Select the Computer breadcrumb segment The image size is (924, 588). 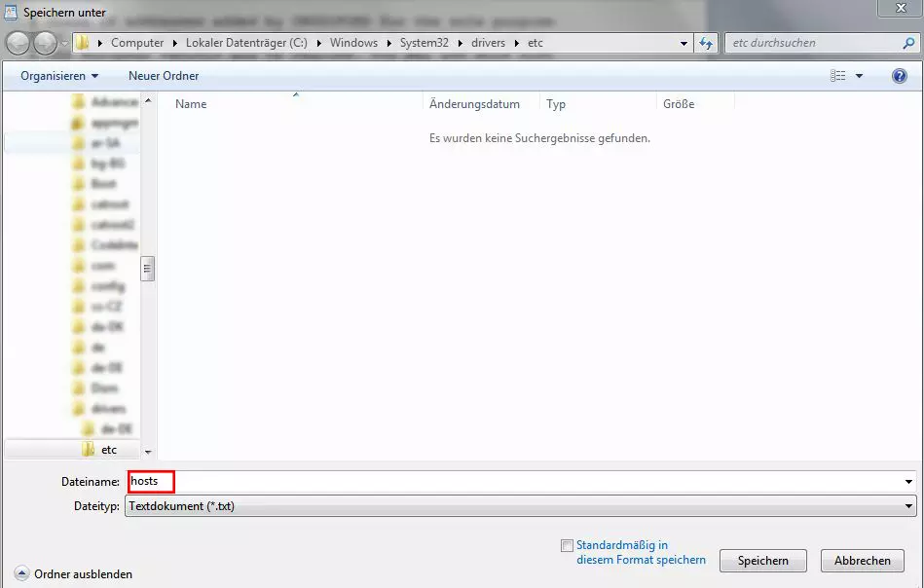click(137, 43)
